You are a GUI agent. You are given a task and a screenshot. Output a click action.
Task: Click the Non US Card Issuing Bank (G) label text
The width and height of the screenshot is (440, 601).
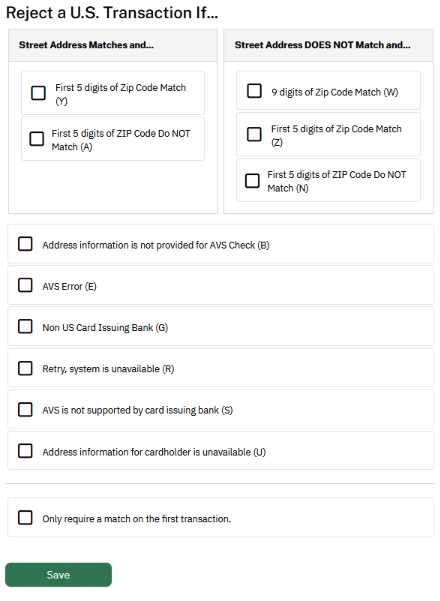click(x=105, y=328)
